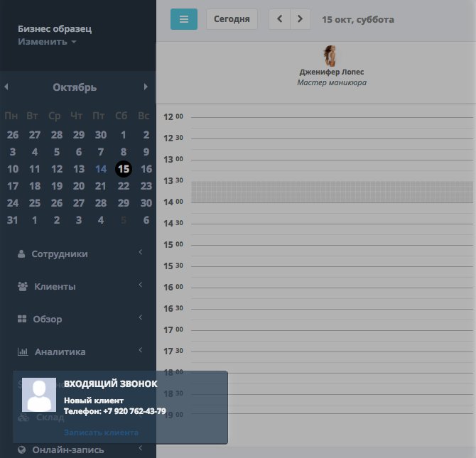Go to previous day arrow
The height and width of the screenshot is (458, 476).
tap(279, 19)
